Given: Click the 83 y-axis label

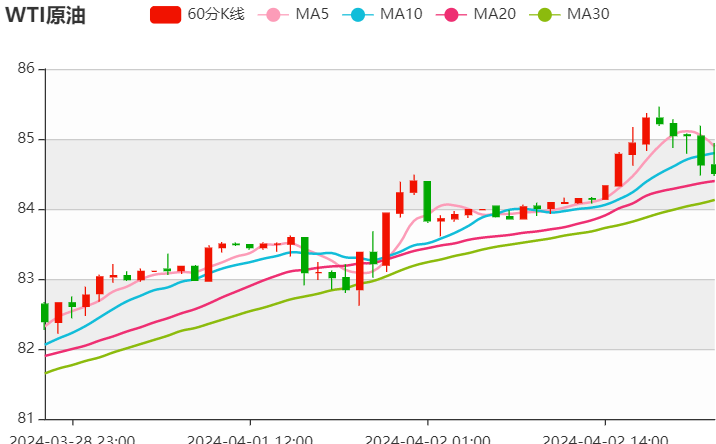Looking at the screenshot, I should 26,279.
